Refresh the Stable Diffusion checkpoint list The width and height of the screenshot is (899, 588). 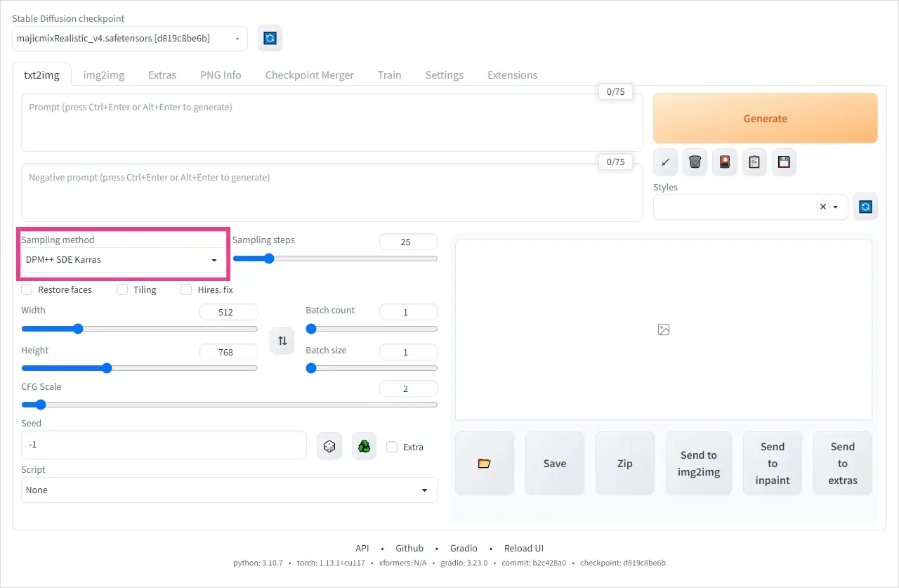[x=270, y=39]
